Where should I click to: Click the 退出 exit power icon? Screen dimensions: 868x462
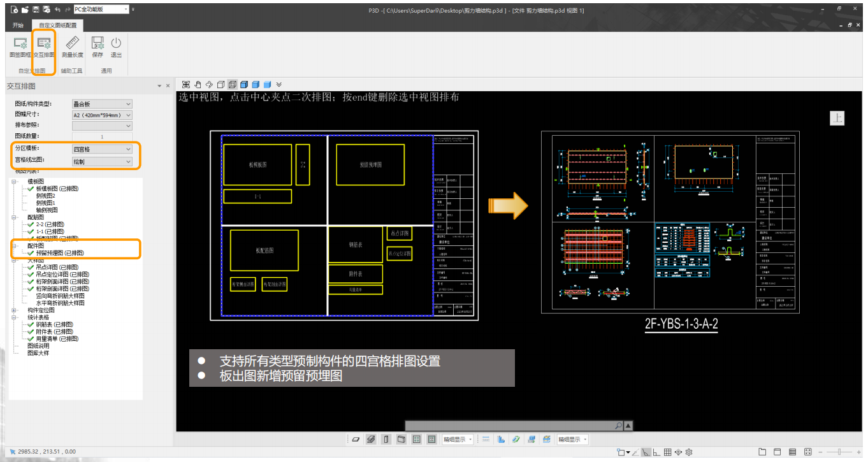click(x=116, y=47)
